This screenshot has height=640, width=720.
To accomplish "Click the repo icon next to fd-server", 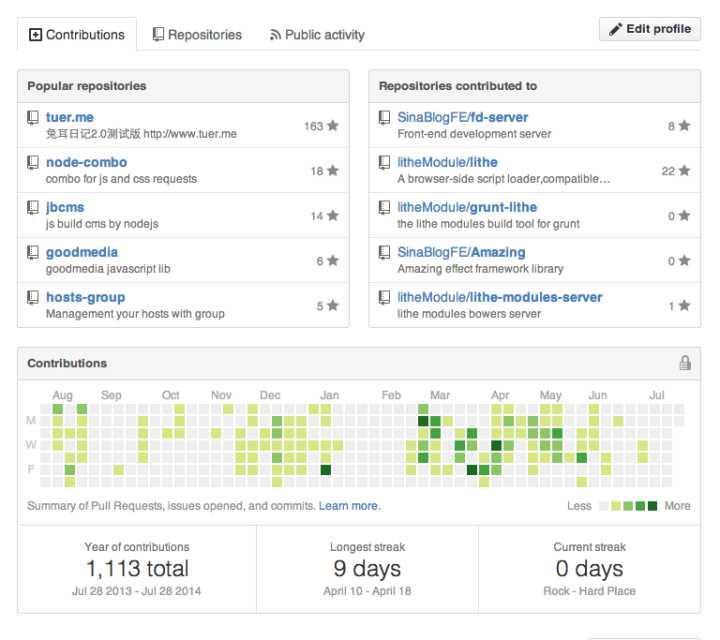I will [x=384, y=118].
